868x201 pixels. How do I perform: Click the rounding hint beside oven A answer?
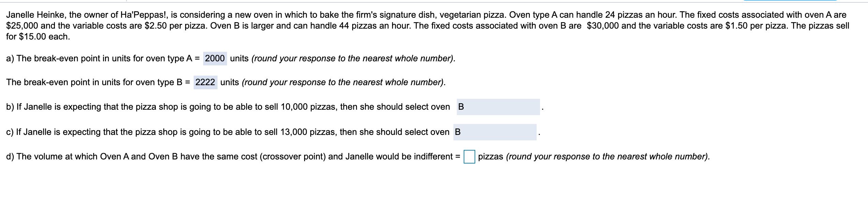(x=353, y=59)
